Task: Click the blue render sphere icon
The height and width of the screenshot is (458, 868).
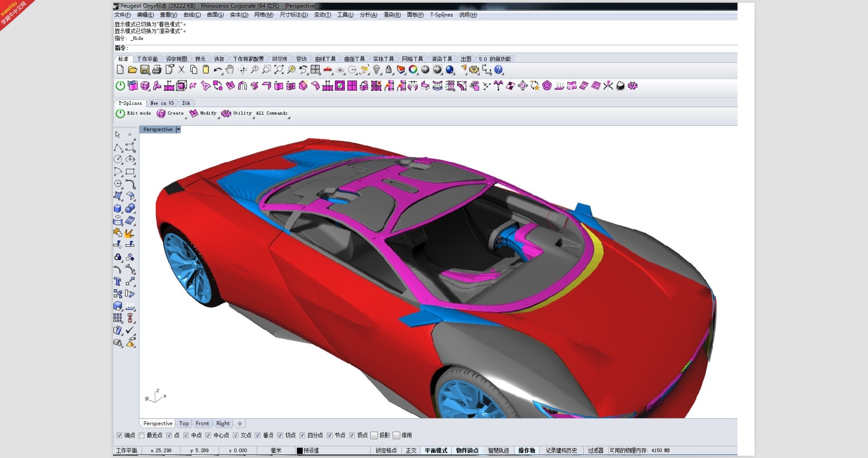Action: (x=450, y=70)
